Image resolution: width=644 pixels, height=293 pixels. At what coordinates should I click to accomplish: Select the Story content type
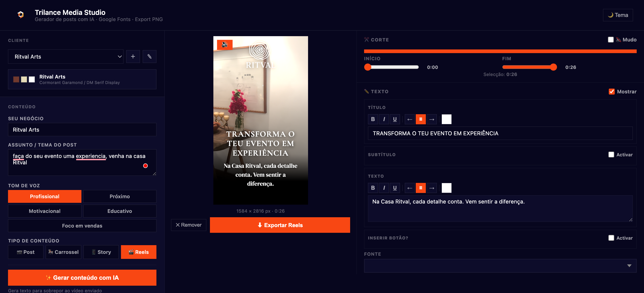pos(101,252)
